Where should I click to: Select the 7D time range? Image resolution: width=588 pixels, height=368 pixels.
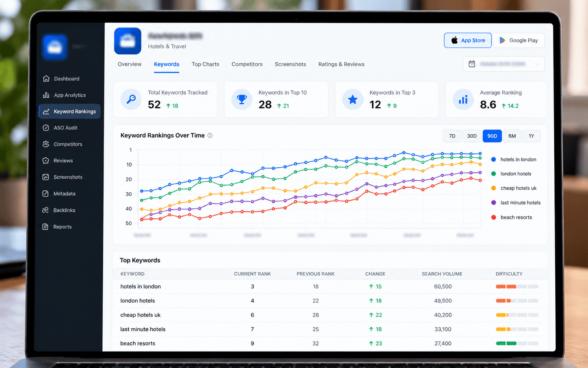click(452, 136)
